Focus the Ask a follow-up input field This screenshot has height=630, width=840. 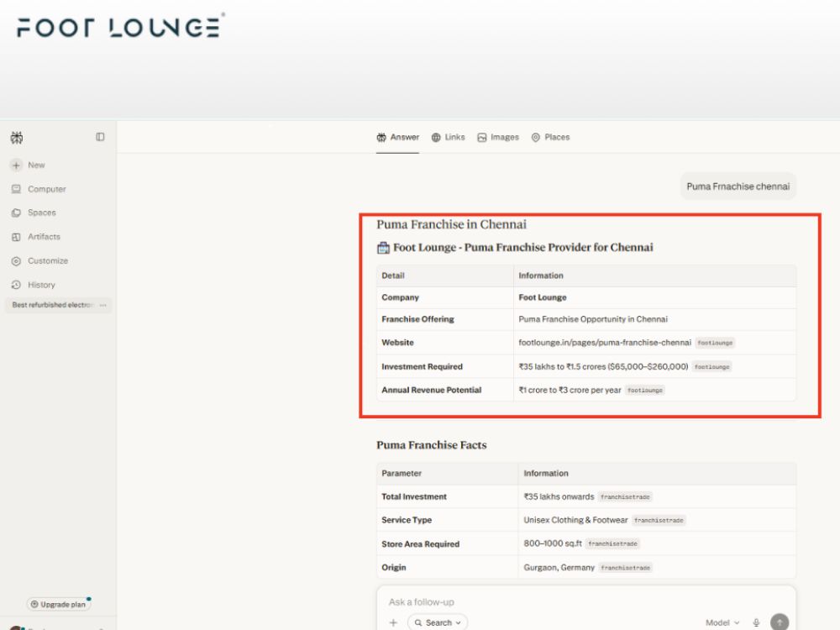point(586,602)
